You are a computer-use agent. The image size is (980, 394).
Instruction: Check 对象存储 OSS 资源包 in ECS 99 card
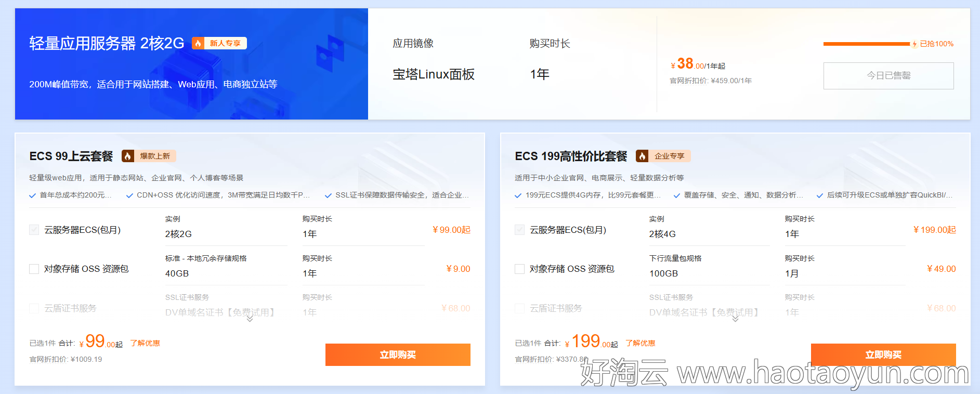pos(34,269)
